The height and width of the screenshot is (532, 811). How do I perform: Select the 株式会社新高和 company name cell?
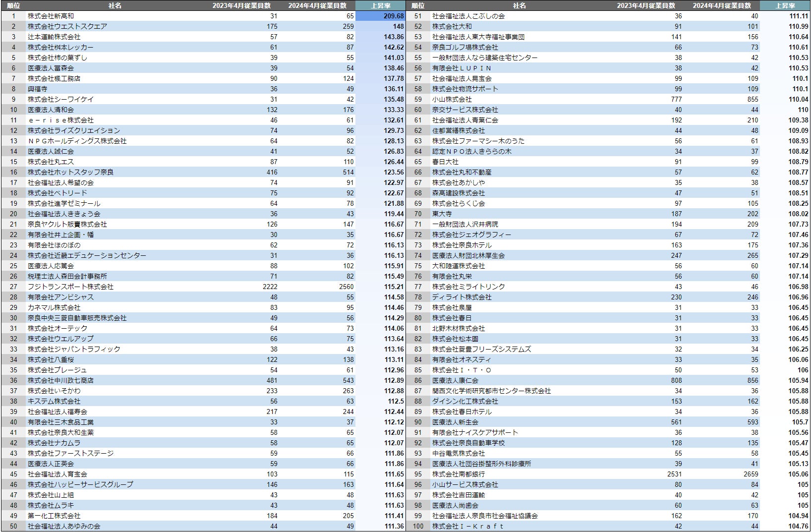(x=51, y=16)
